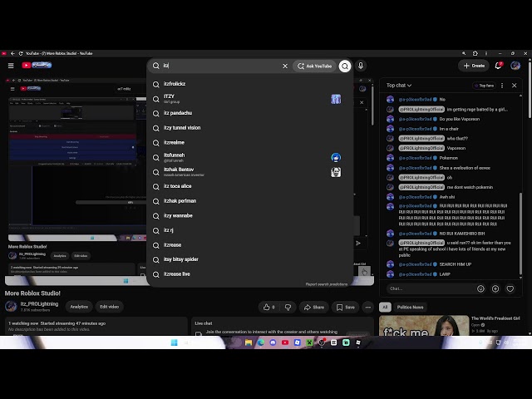Open browser extensions puzzle icon
Viewport: 532px width, 399px height.
tap(475, 53)
